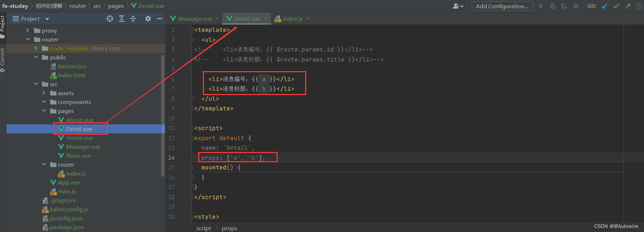Close the Detail.vue tab
This screenshot has height=232, width=644.
point(265,19)
